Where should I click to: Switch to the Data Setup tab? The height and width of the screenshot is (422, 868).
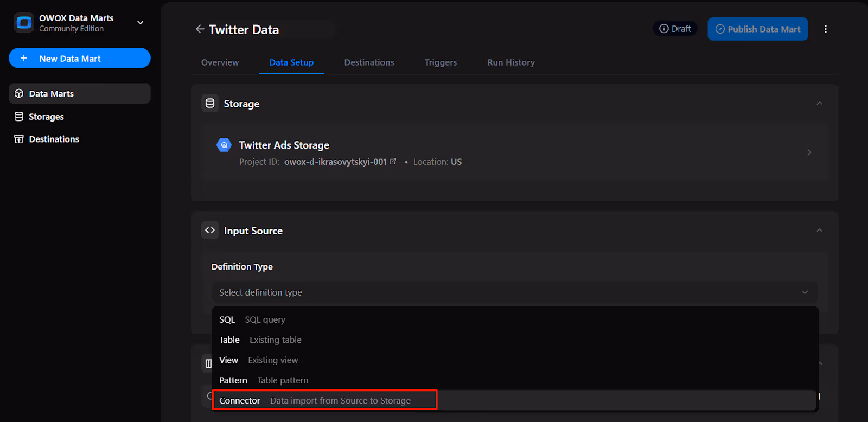pos(291,62)
